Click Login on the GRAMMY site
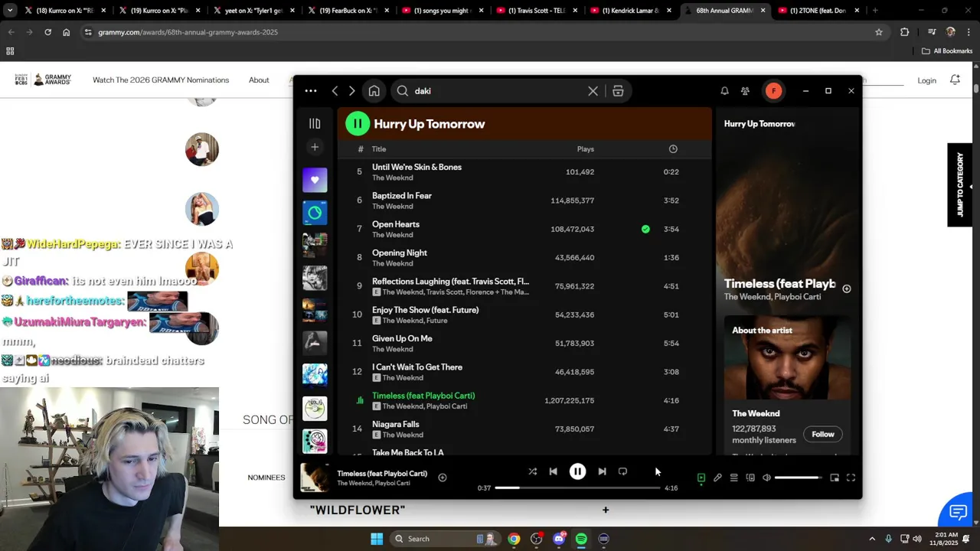 (x=926, y=80)
